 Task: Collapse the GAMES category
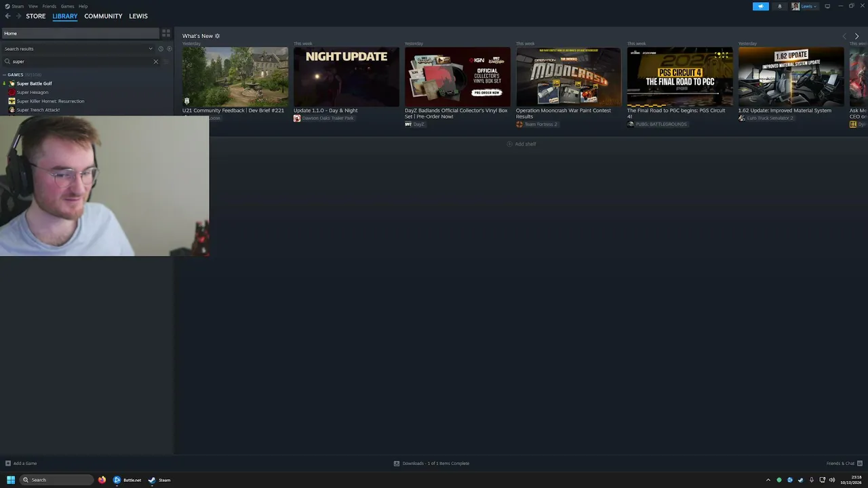pos(5,75)
